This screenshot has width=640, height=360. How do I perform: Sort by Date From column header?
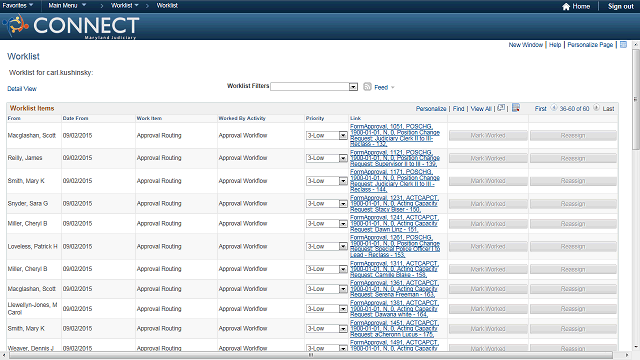point(76,118)
